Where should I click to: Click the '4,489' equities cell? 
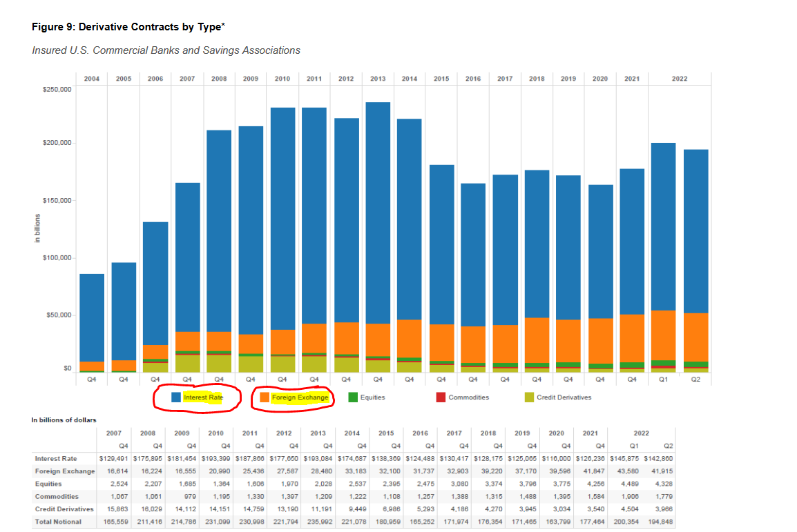(x=630, y=484)
